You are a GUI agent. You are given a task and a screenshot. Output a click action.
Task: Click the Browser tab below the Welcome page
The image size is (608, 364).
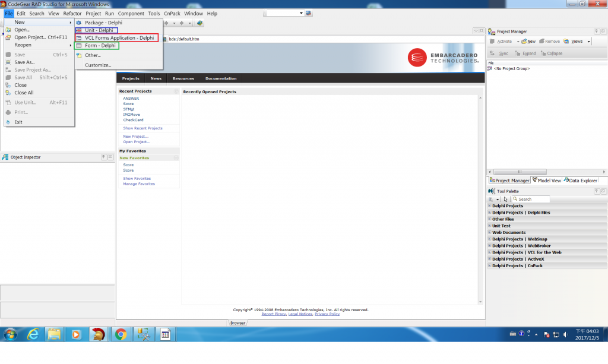237,323
